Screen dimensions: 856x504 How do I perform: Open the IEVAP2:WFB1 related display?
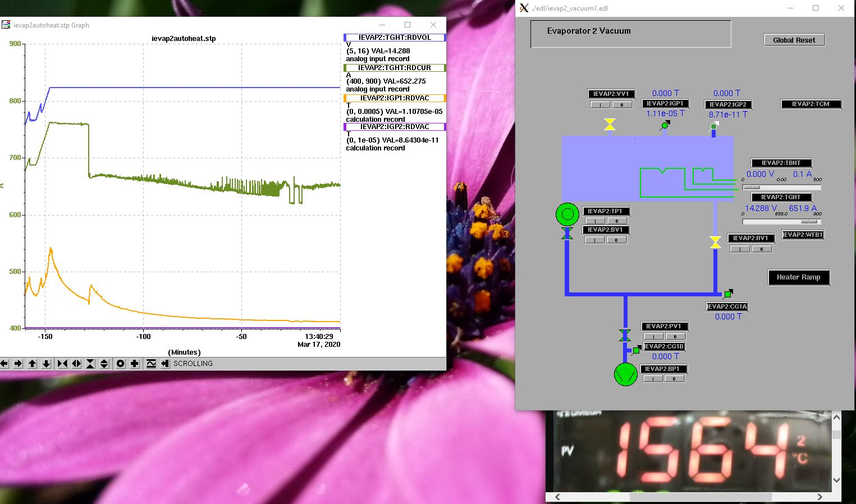coord(803,235)
